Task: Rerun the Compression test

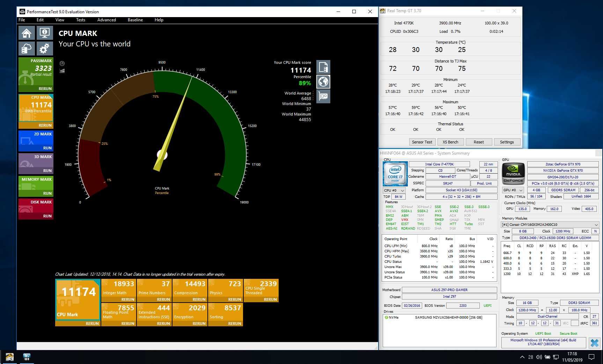Action: click(x=199, y=299)
